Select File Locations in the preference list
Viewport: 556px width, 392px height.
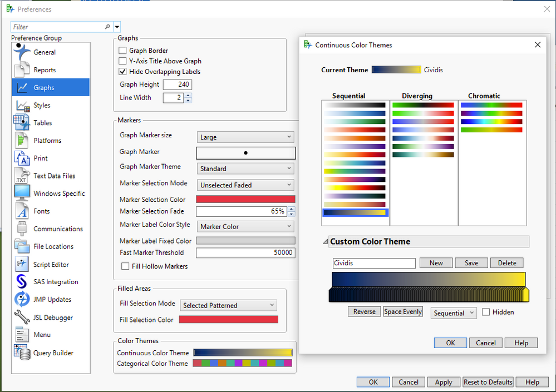coord(53,246)
